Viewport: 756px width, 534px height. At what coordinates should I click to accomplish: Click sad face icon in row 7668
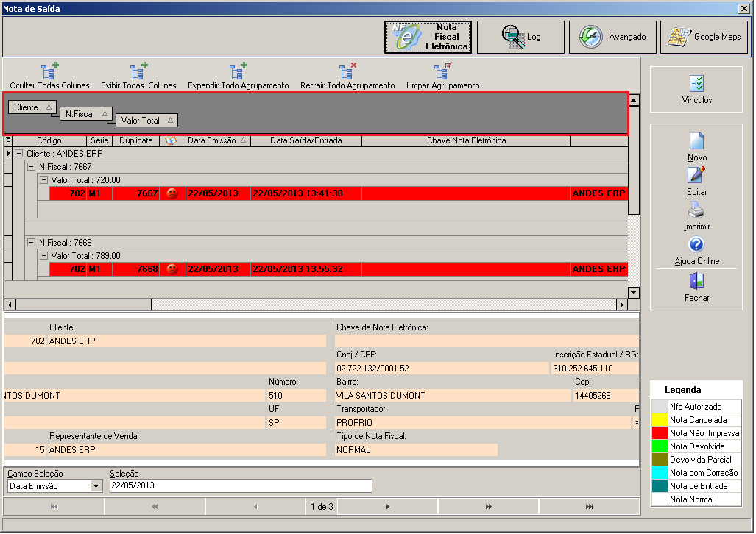pyautogui.click(x=172, y=269)
